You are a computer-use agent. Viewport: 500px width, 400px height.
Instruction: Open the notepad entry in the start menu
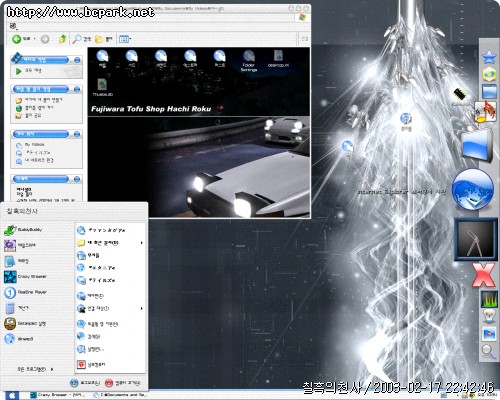(17, 261)
